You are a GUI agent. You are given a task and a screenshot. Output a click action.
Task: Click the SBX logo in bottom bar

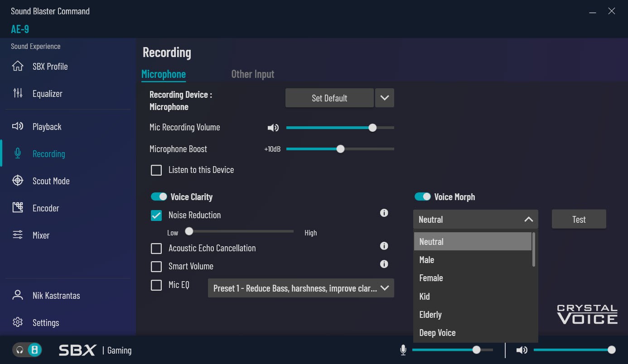(x=77, y=350)
